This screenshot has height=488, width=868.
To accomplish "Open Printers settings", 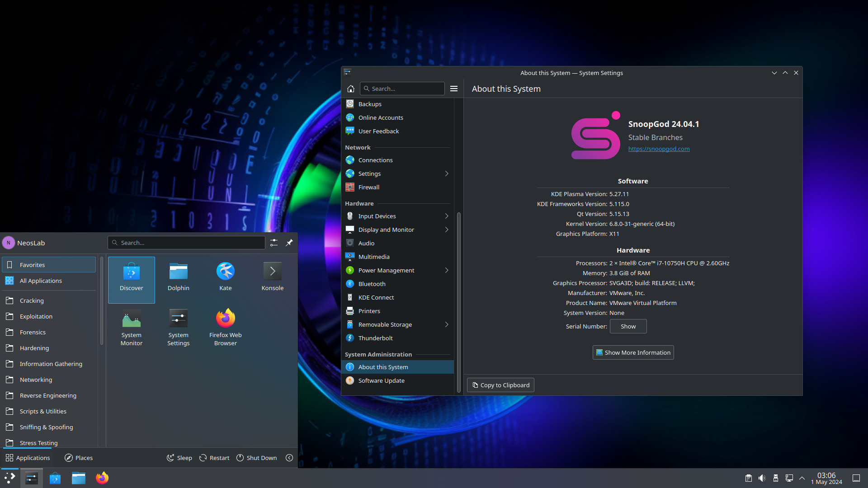I will click(x=397, y=311).
